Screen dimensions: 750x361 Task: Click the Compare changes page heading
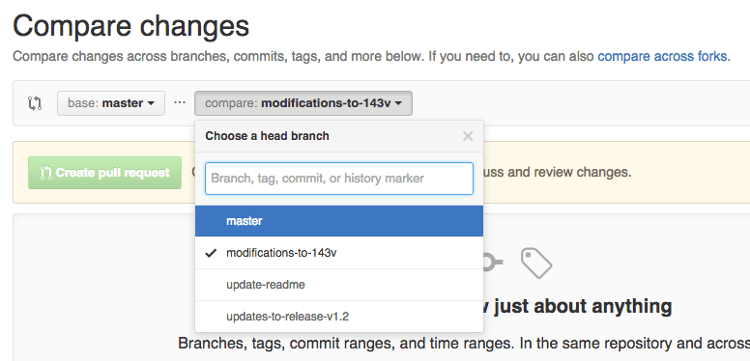[x=131, y=25]
